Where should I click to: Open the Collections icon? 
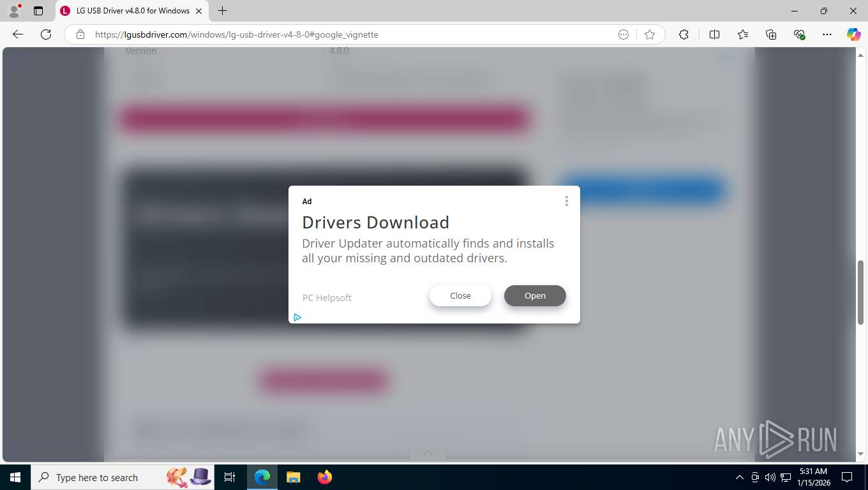771,34
